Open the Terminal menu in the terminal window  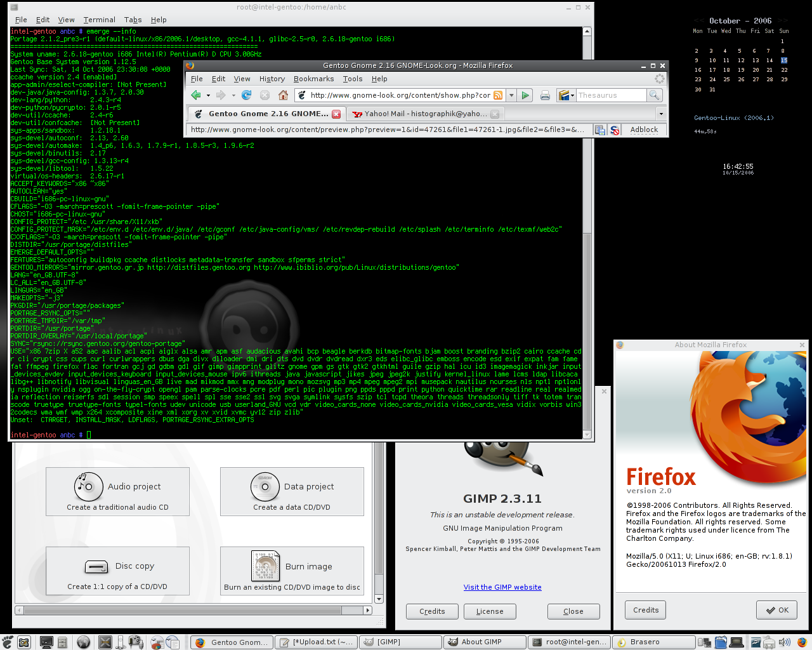coord(100,20)
